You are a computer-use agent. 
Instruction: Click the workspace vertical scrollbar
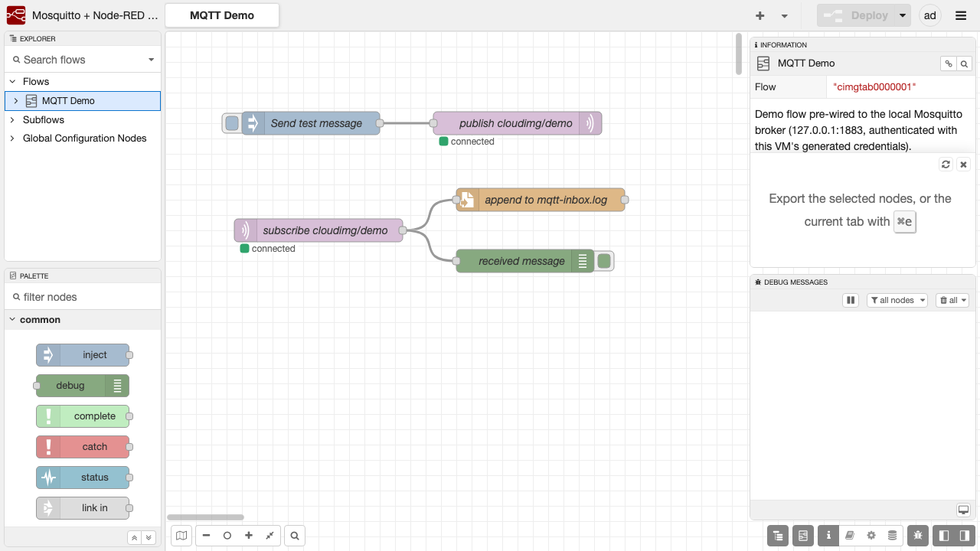(739, 54)
